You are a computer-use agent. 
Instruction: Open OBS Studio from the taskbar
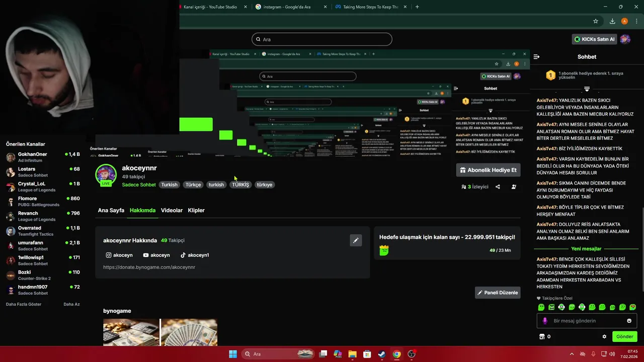click(412, 354)
